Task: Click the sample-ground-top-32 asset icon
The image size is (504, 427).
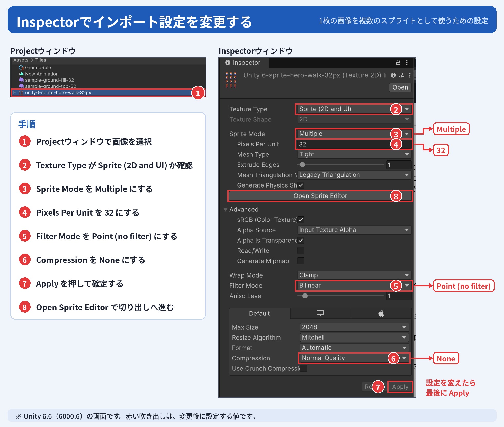Action: (x=21, y=86)
